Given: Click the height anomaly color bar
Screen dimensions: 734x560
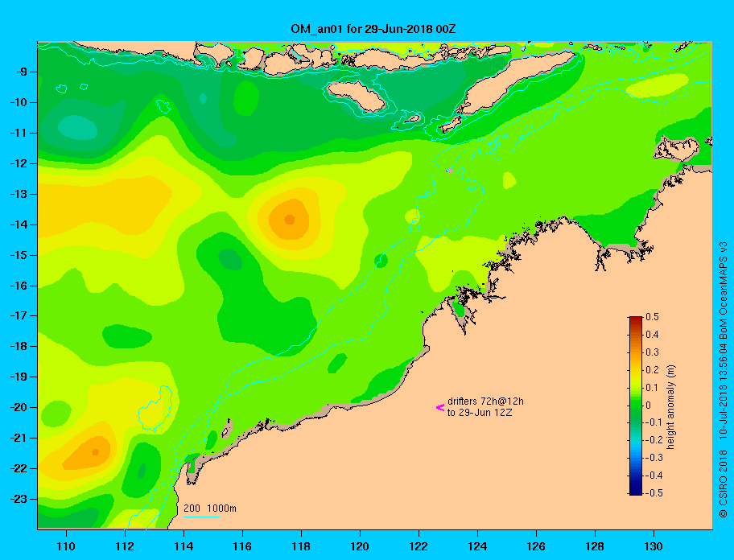Looking at the screenshot, I should pyautogui.click(x=636, y=406).
